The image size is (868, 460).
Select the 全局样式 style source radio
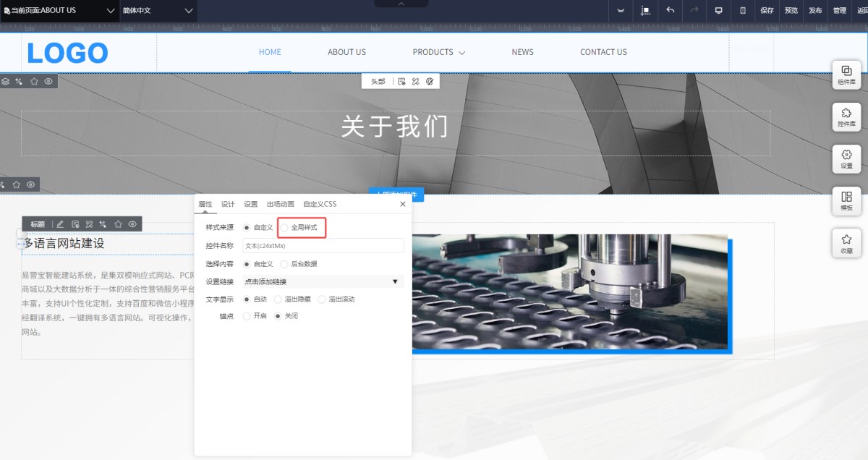[284, 228]
